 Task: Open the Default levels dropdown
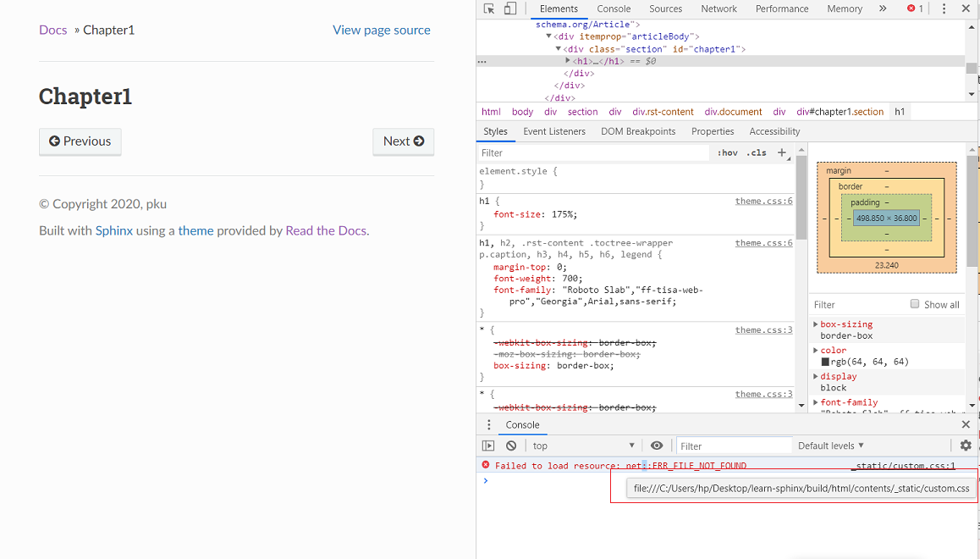[831, 446]
